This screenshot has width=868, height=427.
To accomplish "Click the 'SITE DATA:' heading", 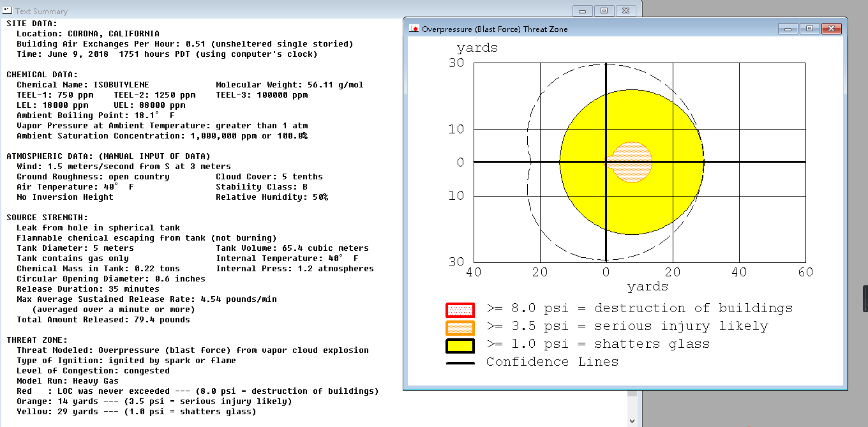I will [32, 24].
